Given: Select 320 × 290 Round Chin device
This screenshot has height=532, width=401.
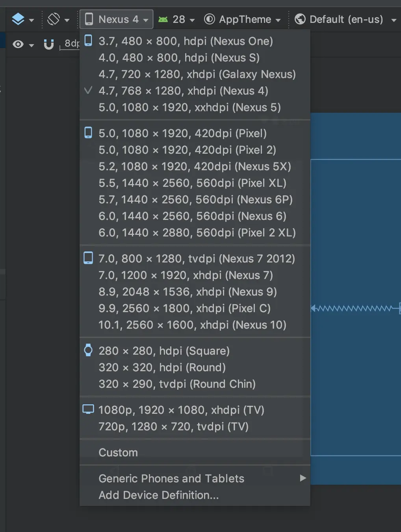Looking at the screenshot, I should click(x=195, y=384).
